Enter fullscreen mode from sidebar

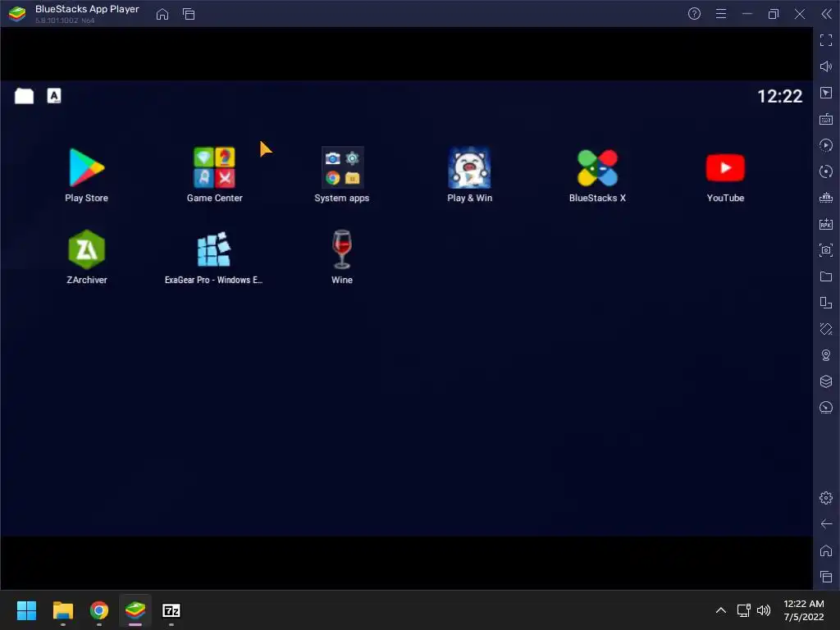(x=826, y=40)
